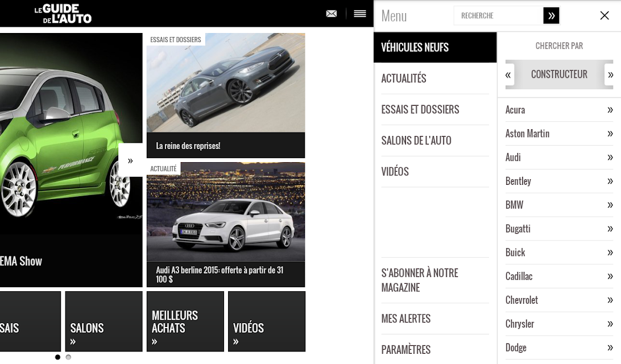Close the Menu panel
This screenshot has height=364, width=621.
tap(605, 15)
